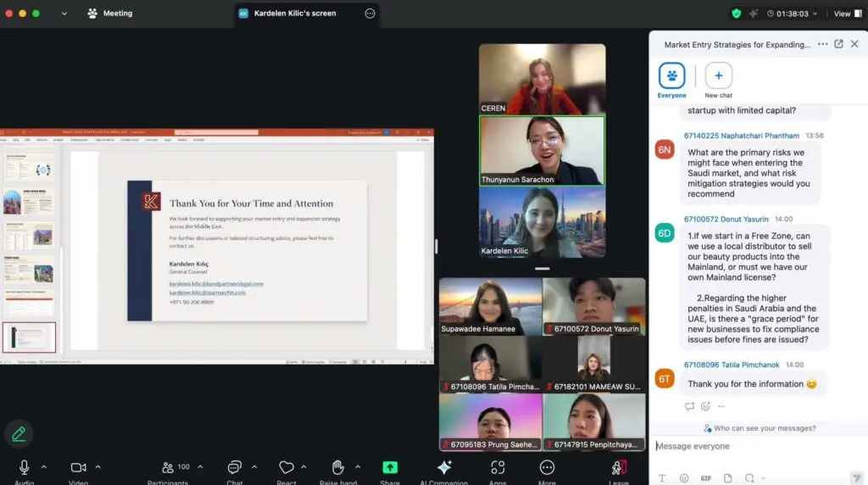Click the GIF icon in message composer
This screenshot has width=868, height=485.
pos(705,478)
